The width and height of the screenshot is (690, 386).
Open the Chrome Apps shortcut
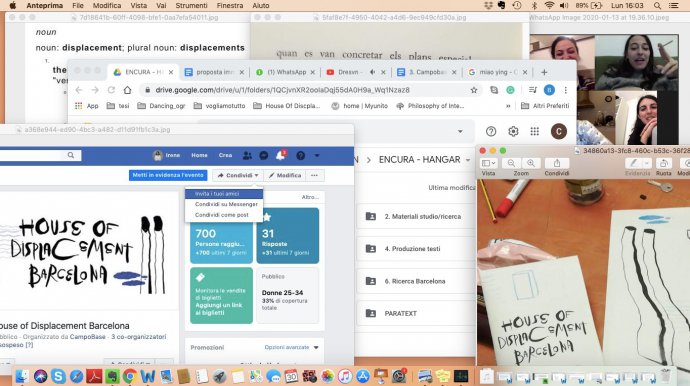[87, 106]
